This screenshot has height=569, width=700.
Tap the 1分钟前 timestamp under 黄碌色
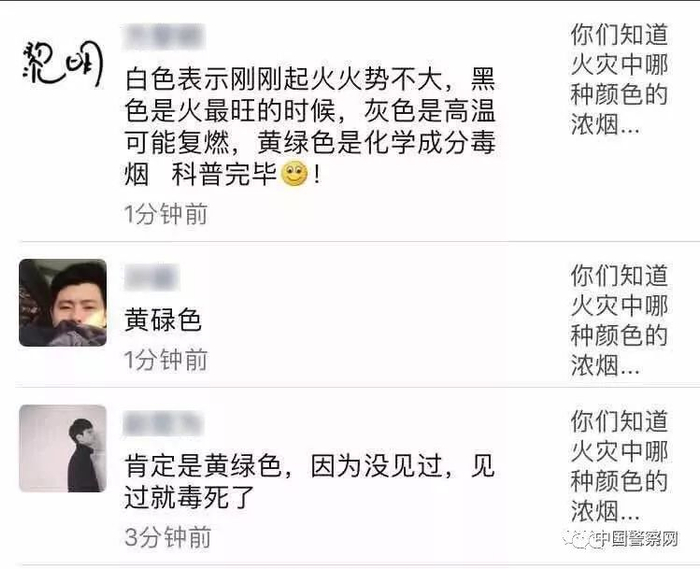(x=166, y=360)
